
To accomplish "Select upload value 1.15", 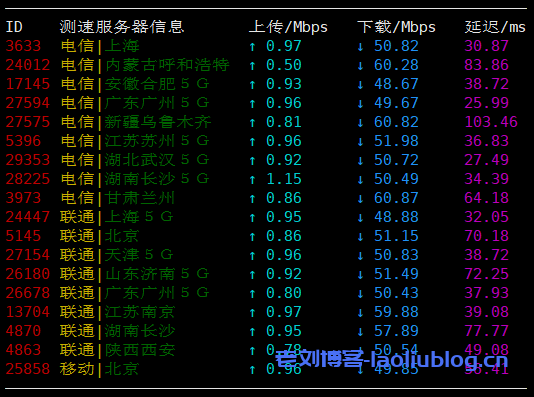I will tap(284, 179).
